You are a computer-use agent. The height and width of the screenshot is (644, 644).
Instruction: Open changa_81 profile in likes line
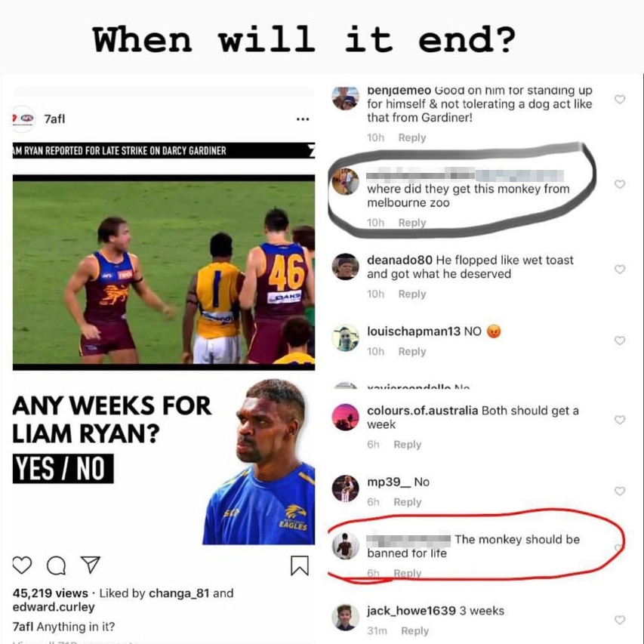(179, 593)
